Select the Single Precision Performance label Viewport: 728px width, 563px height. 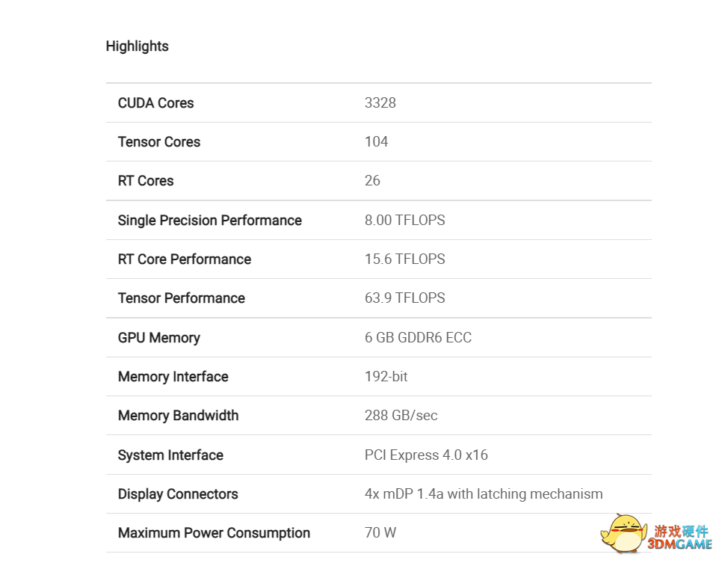(x=210, y=221)
